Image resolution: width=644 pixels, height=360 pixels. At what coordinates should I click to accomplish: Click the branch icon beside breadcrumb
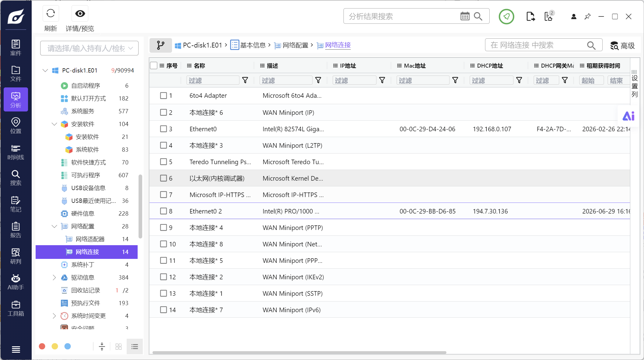tap(160, 45)
